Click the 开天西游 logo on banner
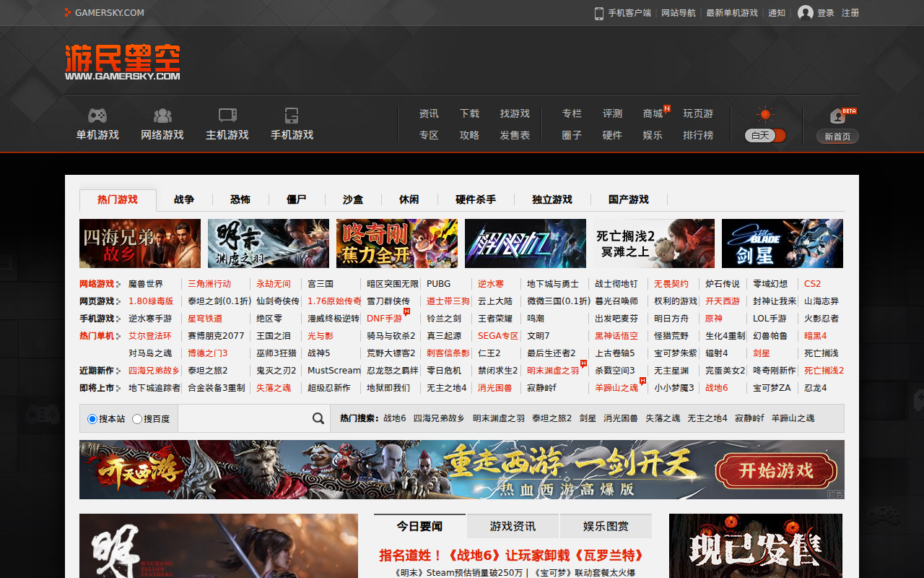This screenshot has width=924, height=578. click(141, 471)
